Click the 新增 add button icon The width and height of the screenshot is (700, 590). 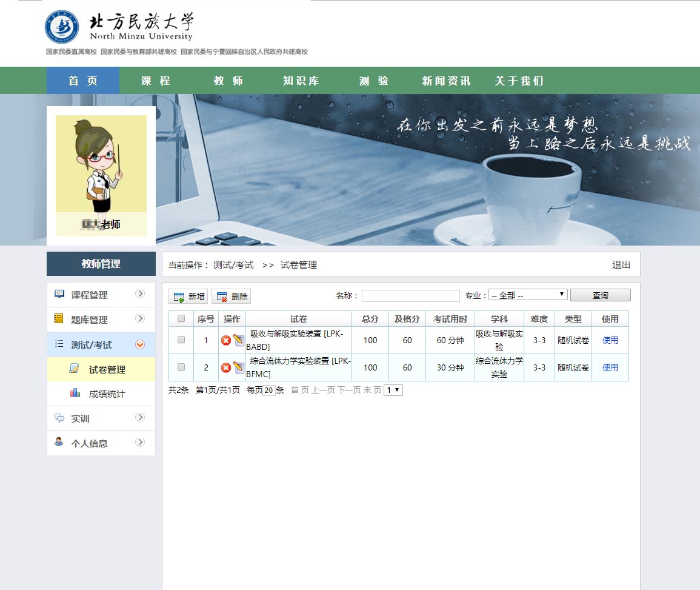(179, 297)
